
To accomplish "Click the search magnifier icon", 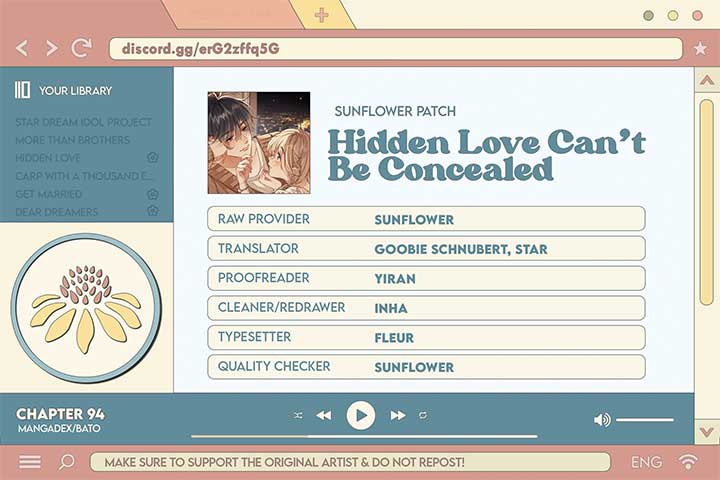I will click(x=67, y=462).
